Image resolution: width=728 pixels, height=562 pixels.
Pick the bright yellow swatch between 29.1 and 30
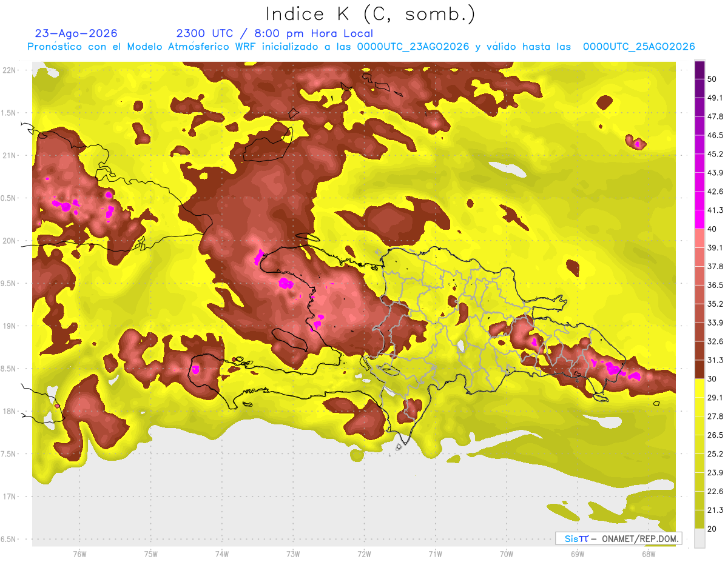(700, 389)
